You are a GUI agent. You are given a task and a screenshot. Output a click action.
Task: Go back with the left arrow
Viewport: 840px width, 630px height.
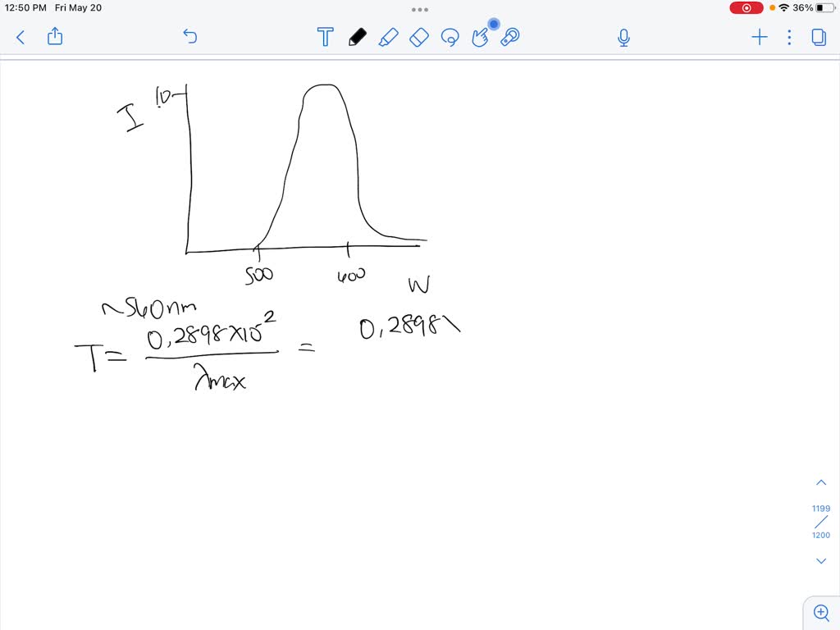(x=20, y=37)
